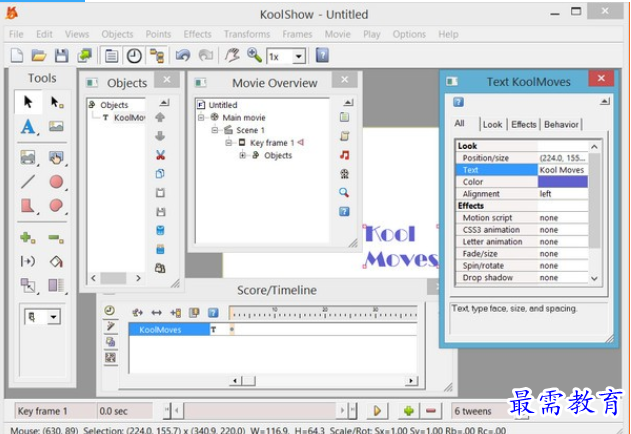The width and height of the screenshot is (631, 434).
Task: Choose the paint bucket fill tool
Action: tap(56, 262)
